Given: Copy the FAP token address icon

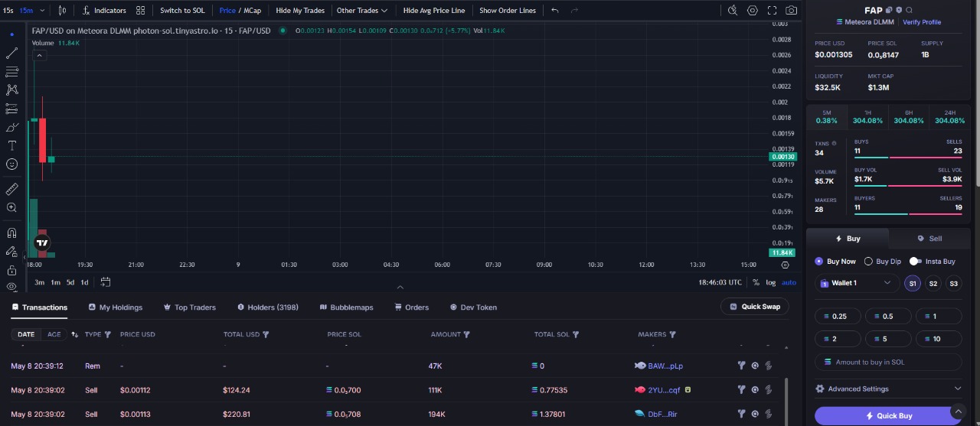Looking at the screenshot, I should click(x=889, y=10).
